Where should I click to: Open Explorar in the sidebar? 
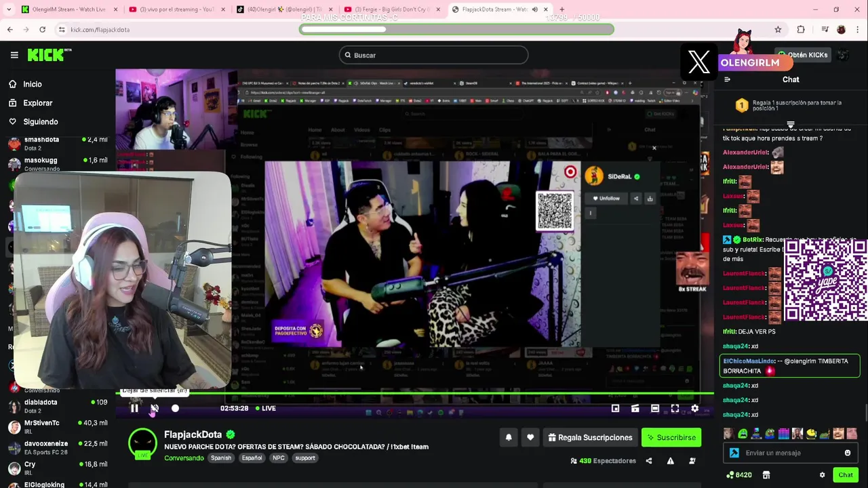point(37,103)
